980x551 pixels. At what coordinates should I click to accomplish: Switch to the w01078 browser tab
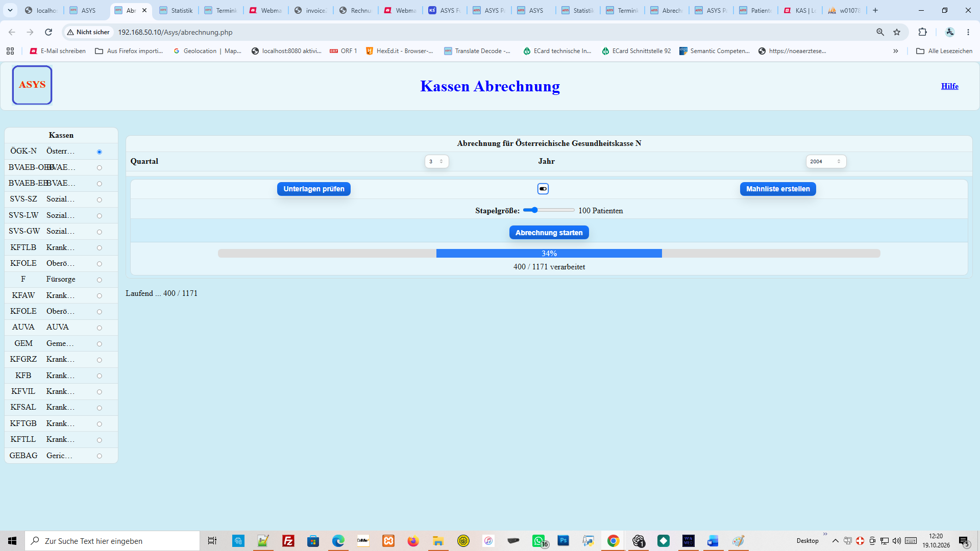click(x=845, y=10)
